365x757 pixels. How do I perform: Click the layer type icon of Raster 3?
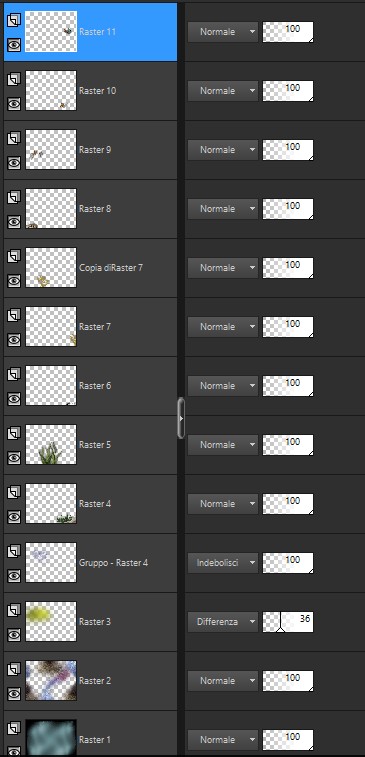(x=14, y=609)
